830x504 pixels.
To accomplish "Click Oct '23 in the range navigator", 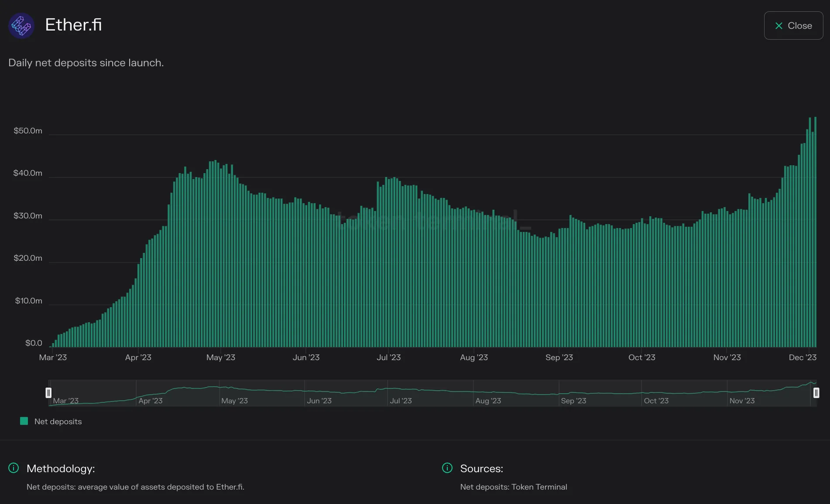I will (x=656, y=401).
